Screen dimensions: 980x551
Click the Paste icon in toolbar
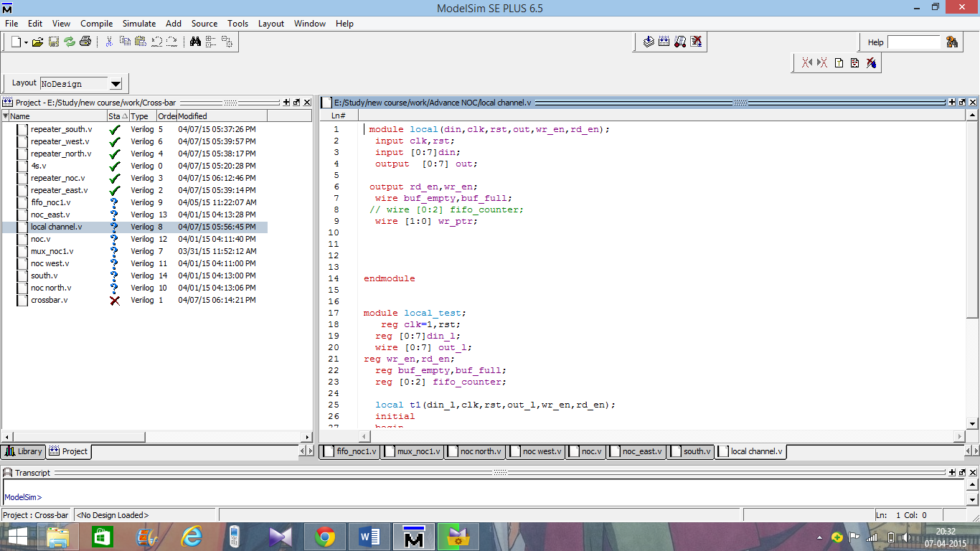click(x=141, y=42)
